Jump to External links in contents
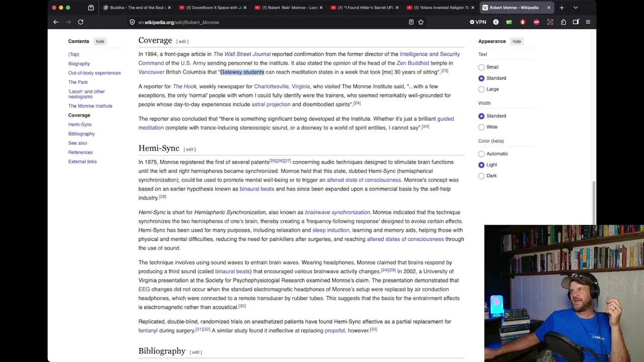This screenshot has height=362, width=644. 83,161
